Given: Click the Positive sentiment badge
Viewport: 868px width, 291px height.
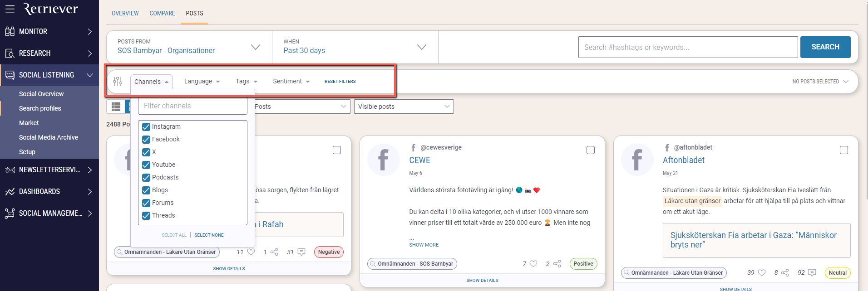Looking at the screenshot, I should [x=583, y=264].
